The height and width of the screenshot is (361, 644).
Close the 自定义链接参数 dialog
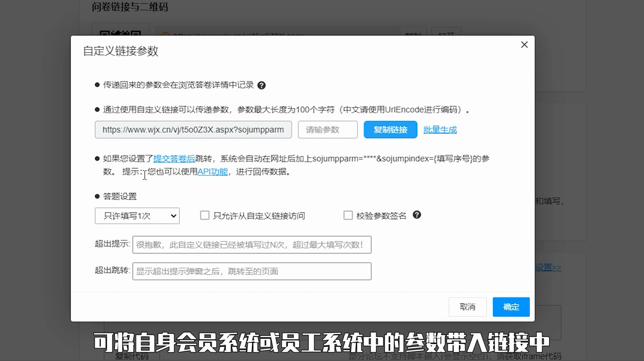pyautogui.click(x=524, y=45)
